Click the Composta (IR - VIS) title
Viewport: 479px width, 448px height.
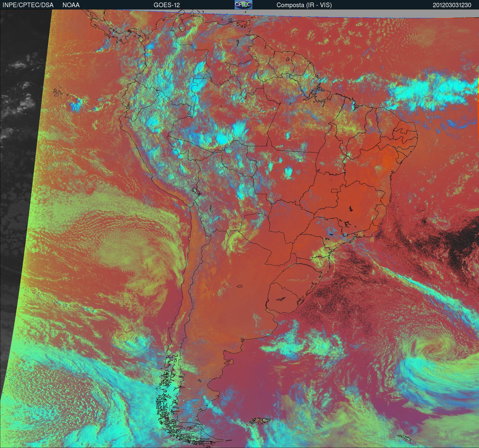pyautogui.click(x=304, y=5)
